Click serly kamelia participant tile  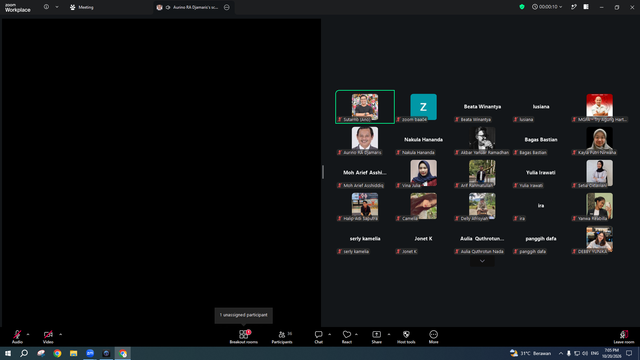pos(365,239)
